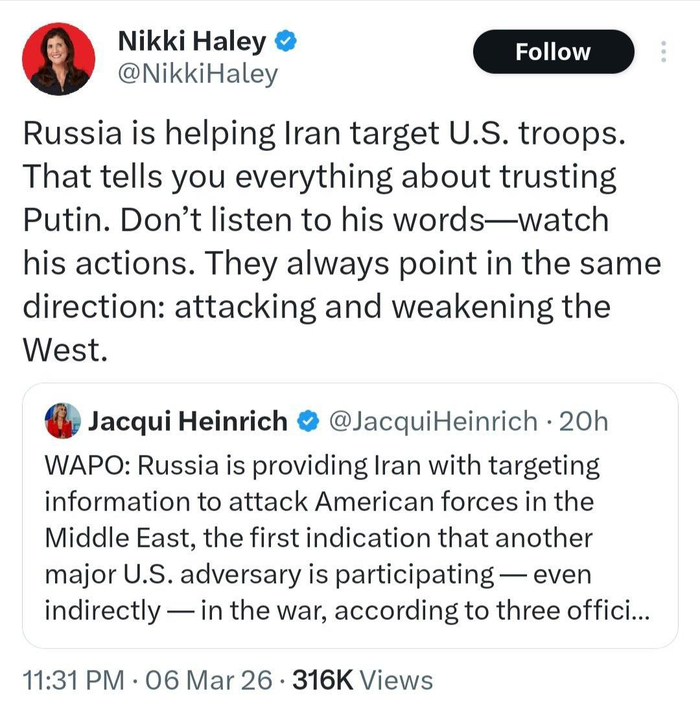The image size is (700, 714).
Task: Click the @NikkiHaley handle
Action: point(198,74)
